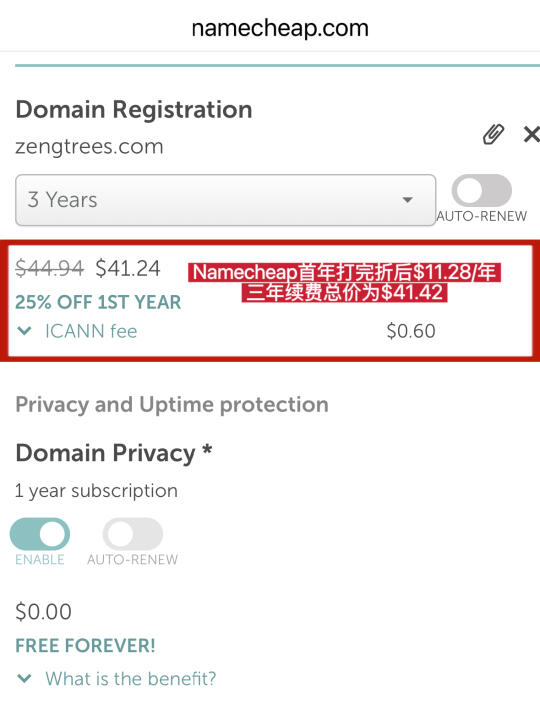
Task: Click the dropdown arrow in years selector
Action: pos(407,200)
